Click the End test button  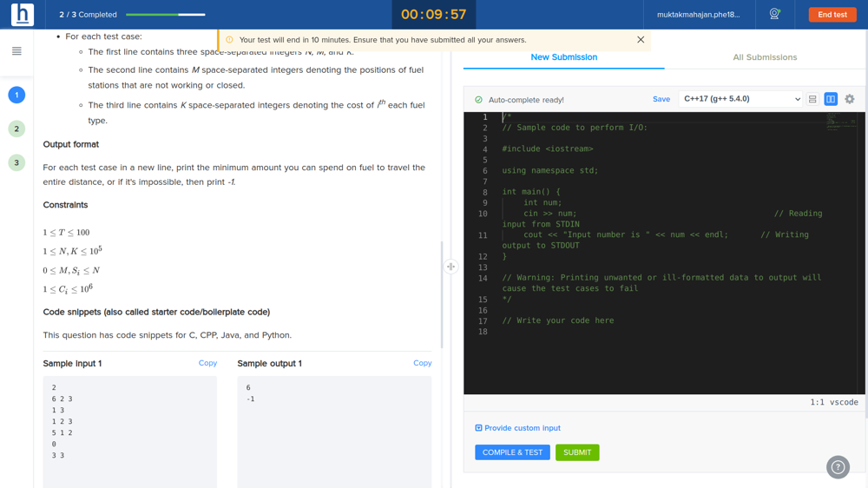pos(832,15)
